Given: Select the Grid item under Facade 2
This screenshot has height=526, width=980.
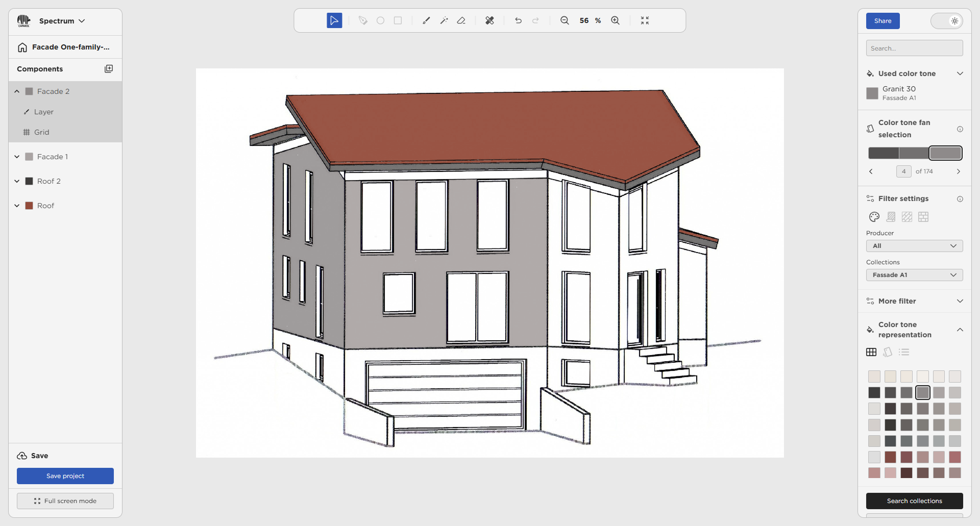Looking at the screenshot, I should pos(41,132).
